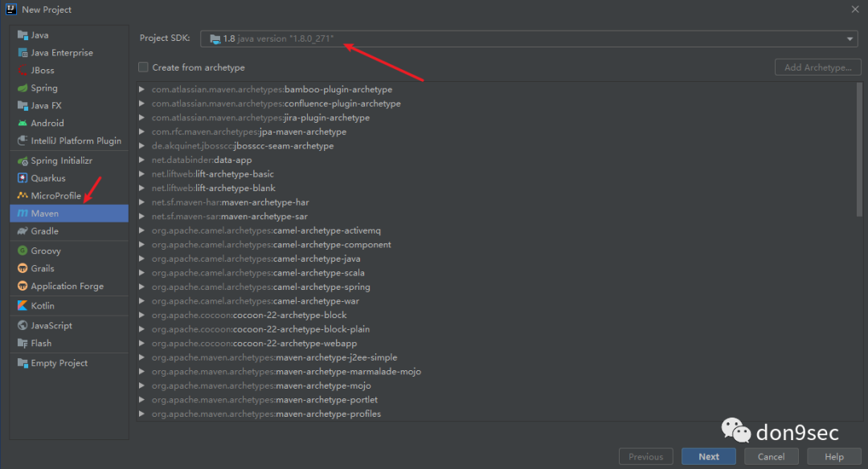Select camel-archetype-java row
The width and height of the screenshot is (868, 469).
click(x=496, y=259)
